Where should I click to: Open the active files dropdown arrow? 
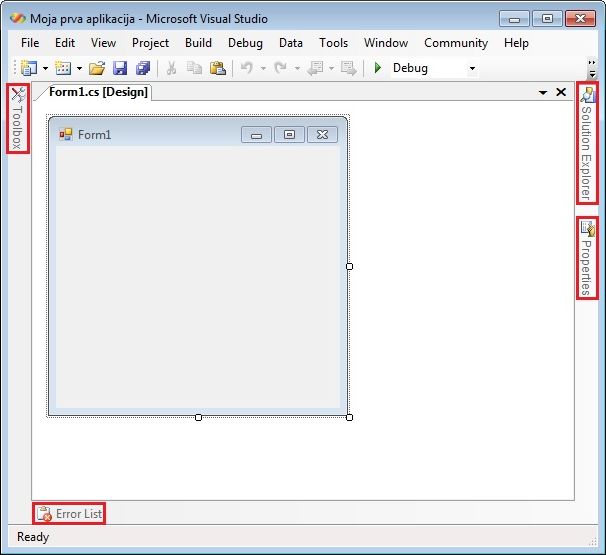click(x=543, y=92)
